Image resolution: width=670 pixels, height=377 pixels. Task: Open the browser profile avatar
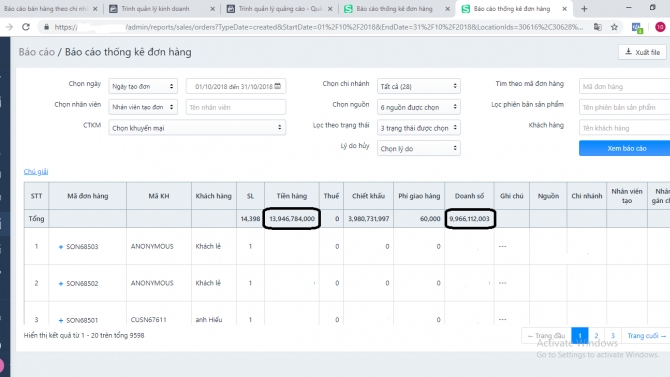660,27
